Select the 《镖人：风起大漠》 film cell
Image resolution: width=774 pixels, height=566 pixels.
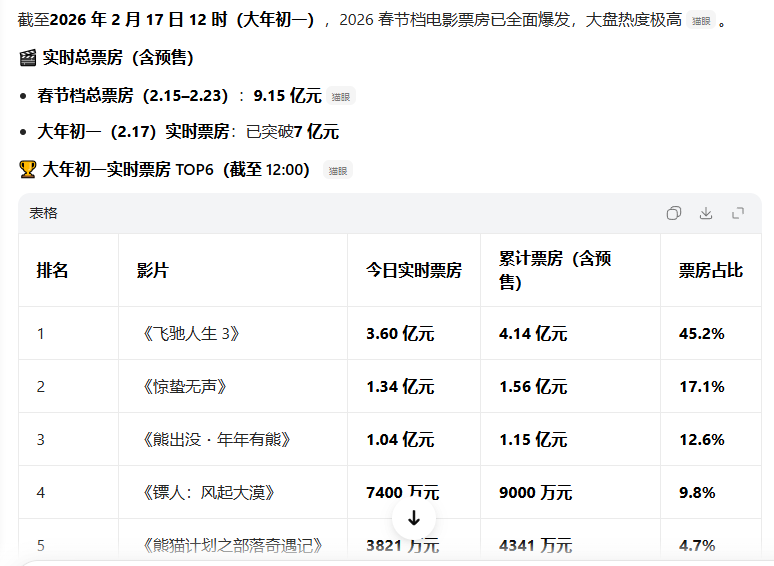pyautogui.click(x=209, y=493)
